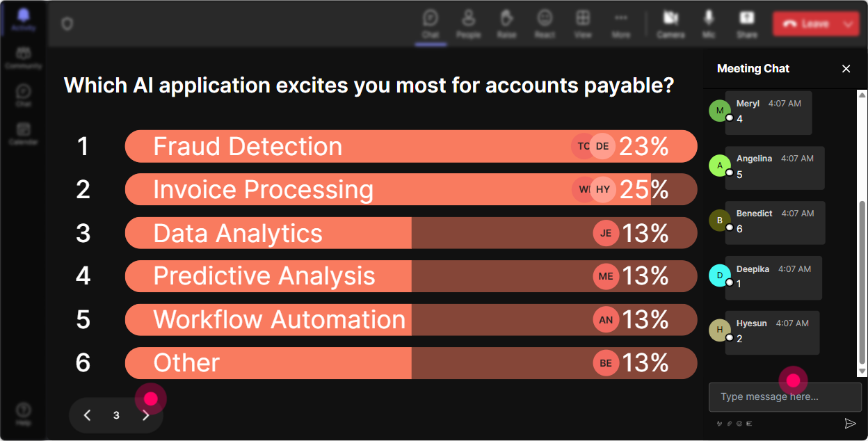The image size is (868, 441).
Task: Open the Community section in sidebar
Action: pos(24,58)
